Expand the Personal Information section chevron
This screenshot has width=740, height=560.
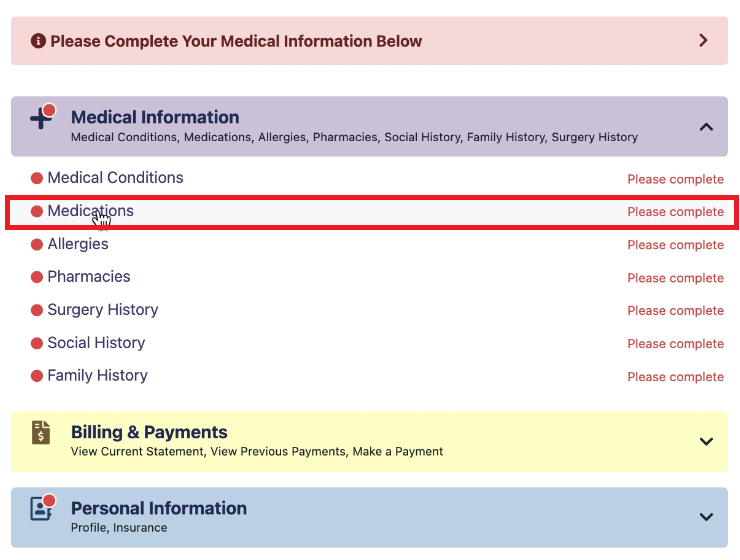pyautogui.click(x=706, y=517)
